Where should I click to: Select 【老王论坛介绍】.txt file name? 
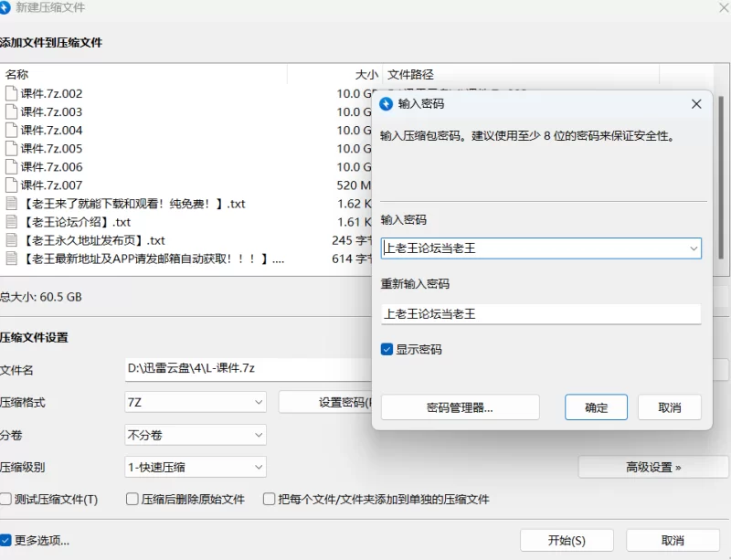tap(76, 222)
